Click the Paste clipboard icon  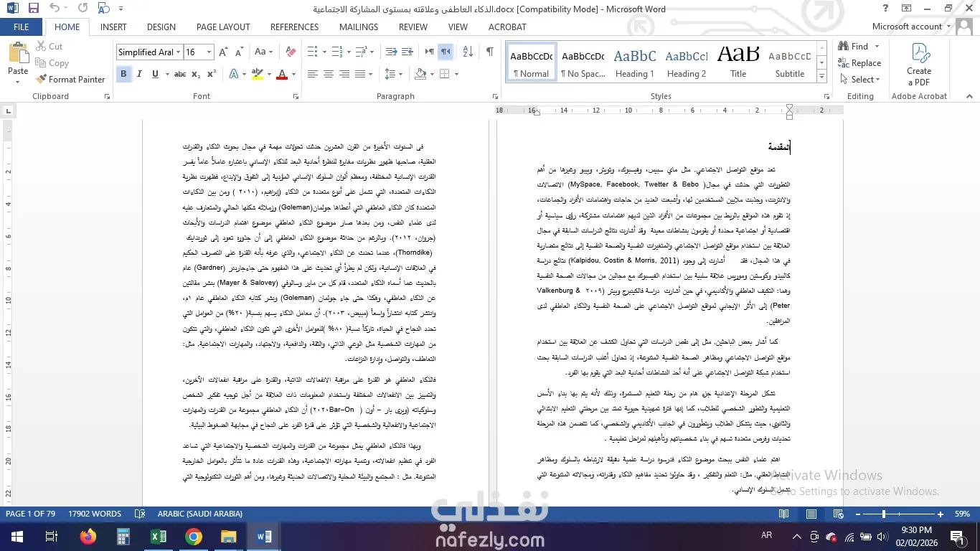[x=18, y=53]
